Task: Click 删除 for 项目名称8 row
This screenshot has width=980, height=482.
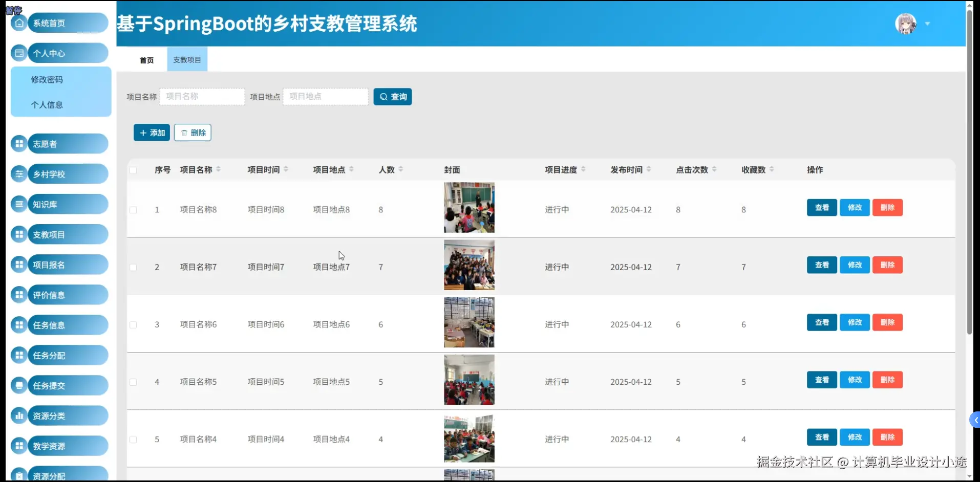Action: [x=887, y=207]
